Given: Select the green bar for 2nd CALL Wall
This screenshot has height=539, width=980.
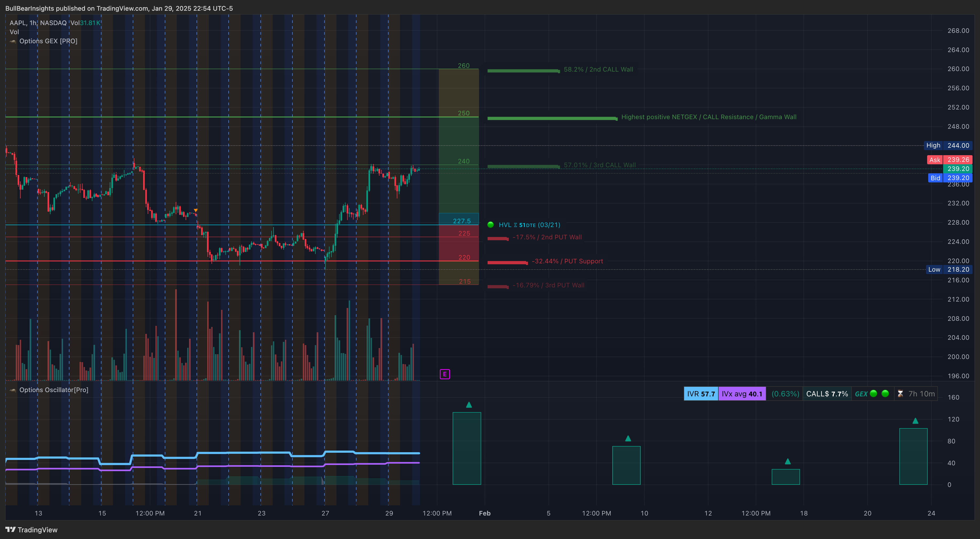Looking at the screenshot, I should point(523,71).
